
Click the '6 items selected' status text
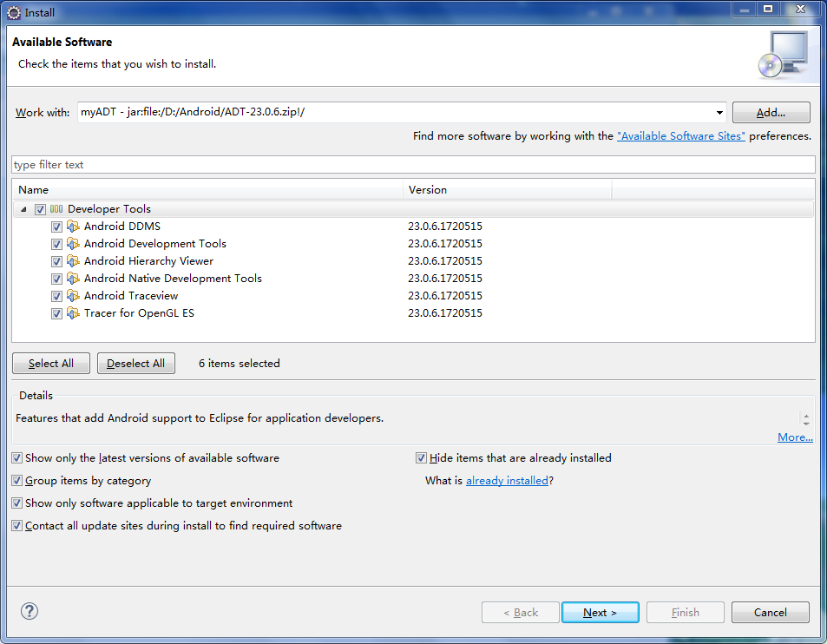tap(240, 364)
